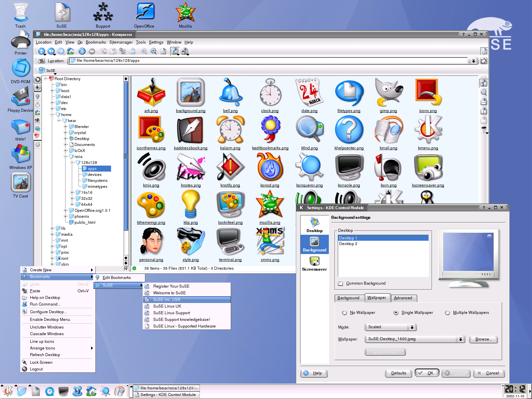Click the Defaults button

tap(399, 373)
